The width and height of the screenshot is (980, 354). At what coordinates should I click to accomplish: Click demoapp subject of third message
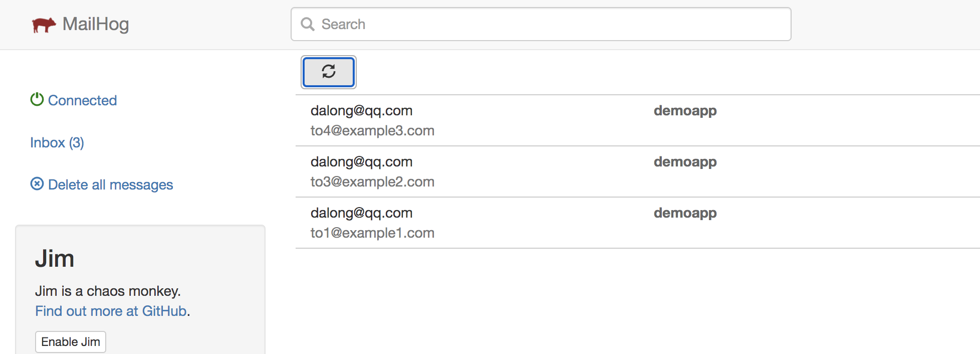coord(685,213)
